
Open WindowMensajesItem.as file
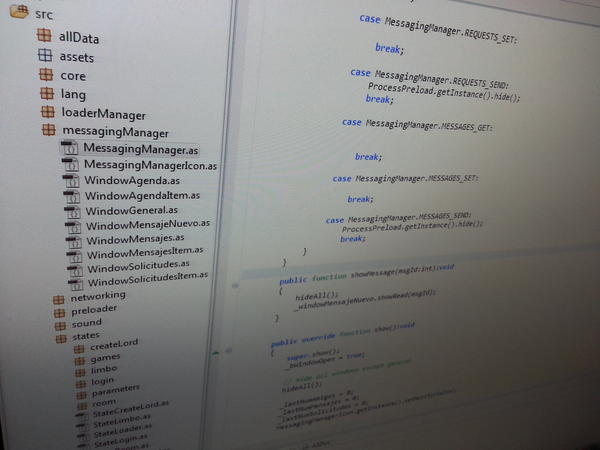(145, 253)
